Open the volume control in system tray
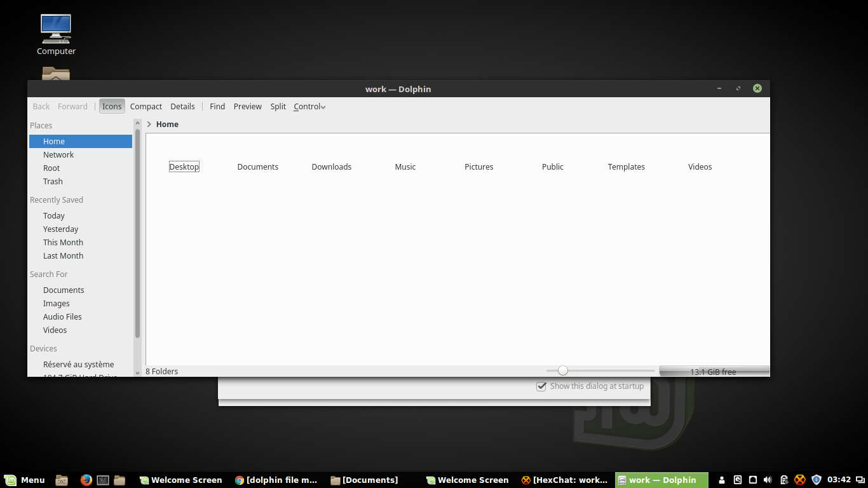 pyautogui.click(x=768, y=480)
